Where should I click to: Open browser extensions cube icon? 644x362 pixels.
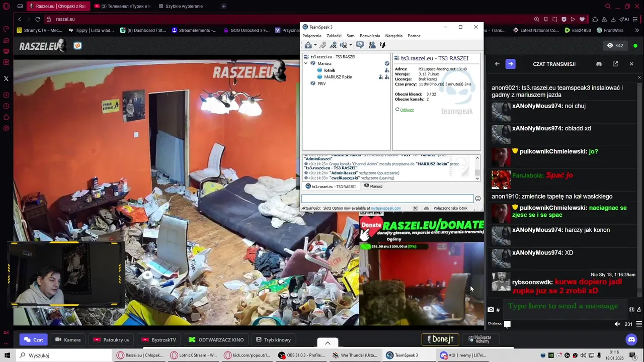(x=595, y=19)
